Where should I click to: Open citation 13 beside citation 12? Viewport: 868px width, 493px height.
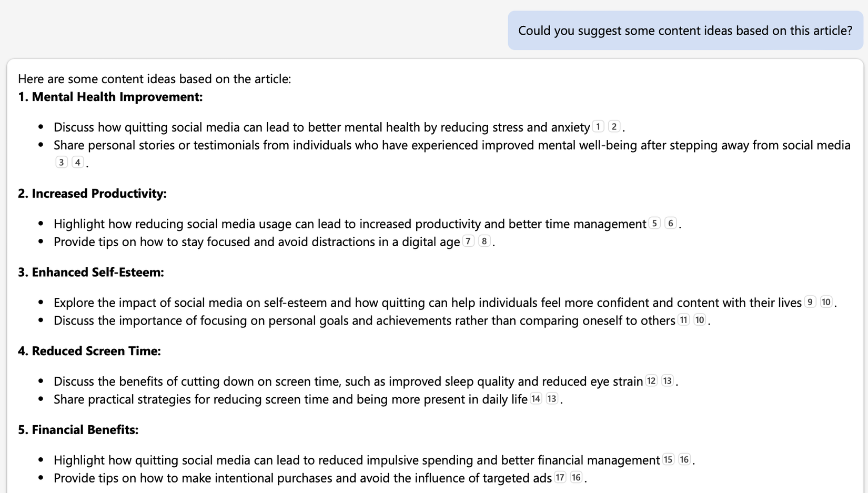pyautogui.click(x=668, y=381)
